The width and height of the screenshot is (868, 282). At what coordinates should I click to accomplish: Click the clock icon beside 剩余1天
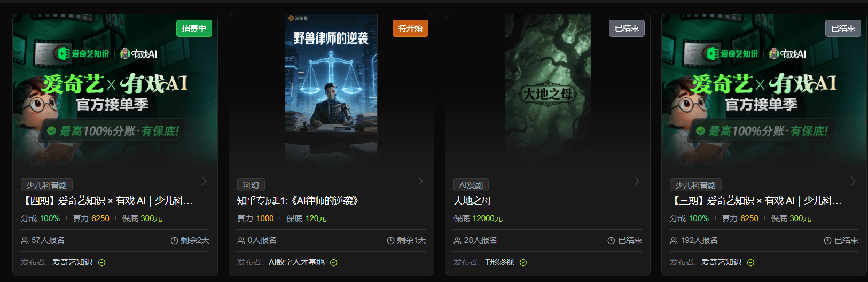[x=390, y=241]
